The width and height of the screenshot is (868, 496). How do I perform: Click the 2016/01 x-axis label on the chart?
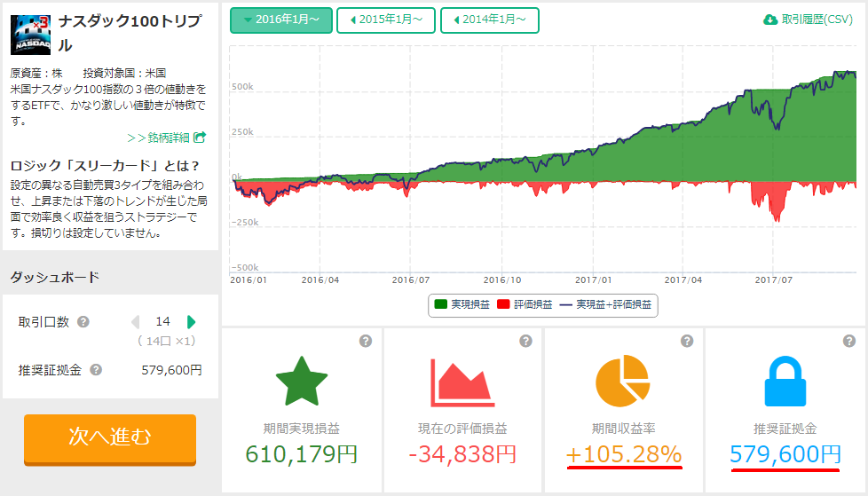[248, 280]
